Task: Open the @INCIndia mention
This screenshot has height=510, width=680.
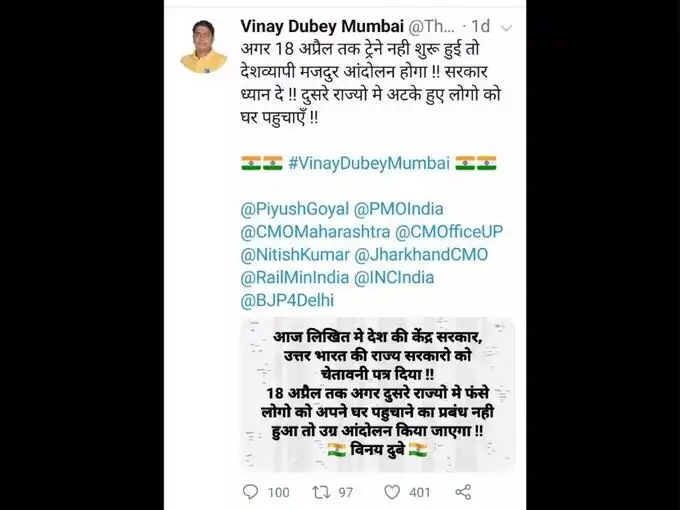Action: coord(394,277)
